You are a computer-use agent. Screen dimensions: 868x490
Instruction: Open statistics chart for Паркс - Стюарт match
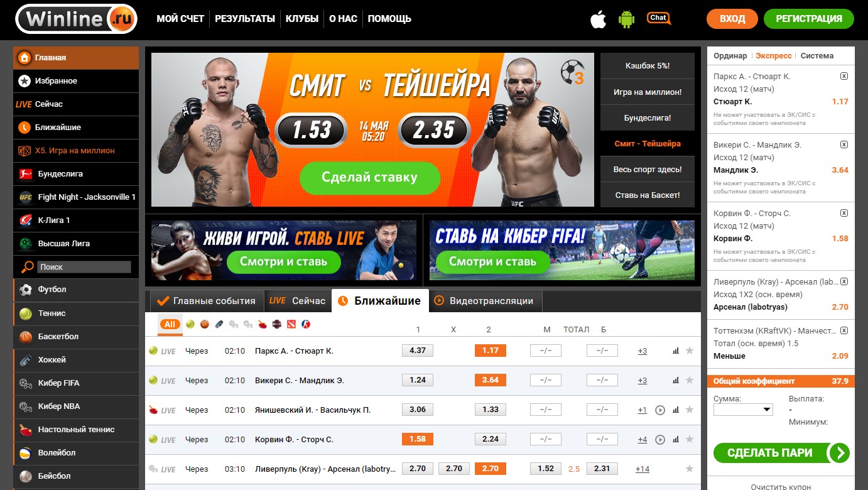[x=676, y=351]
